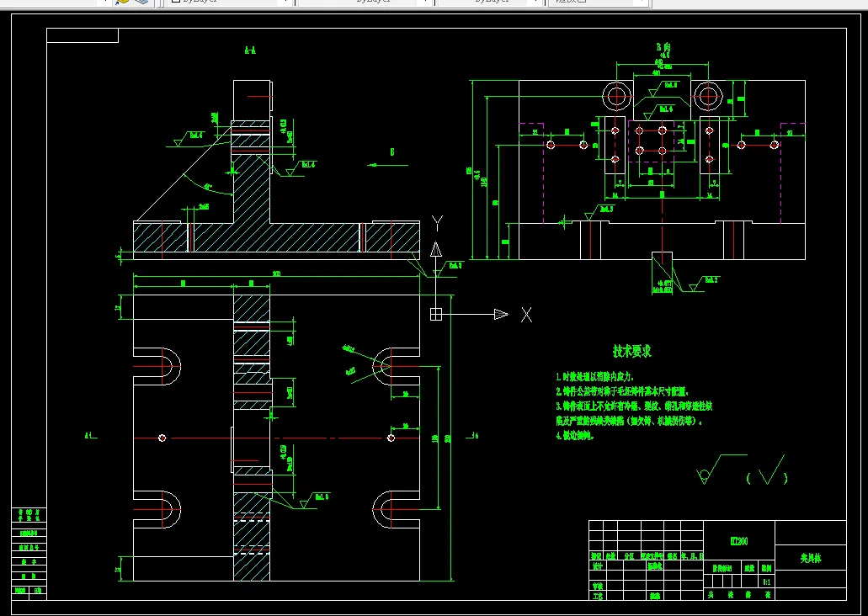Select the left pin hole on centerline
The height and width of the screenshot is (616, 868).
[162, 438]
